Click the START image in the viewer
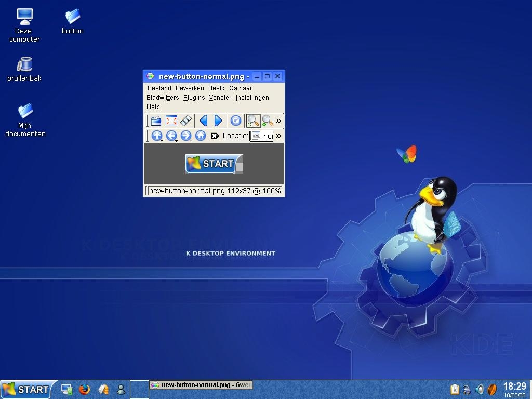 pos(214,164)
